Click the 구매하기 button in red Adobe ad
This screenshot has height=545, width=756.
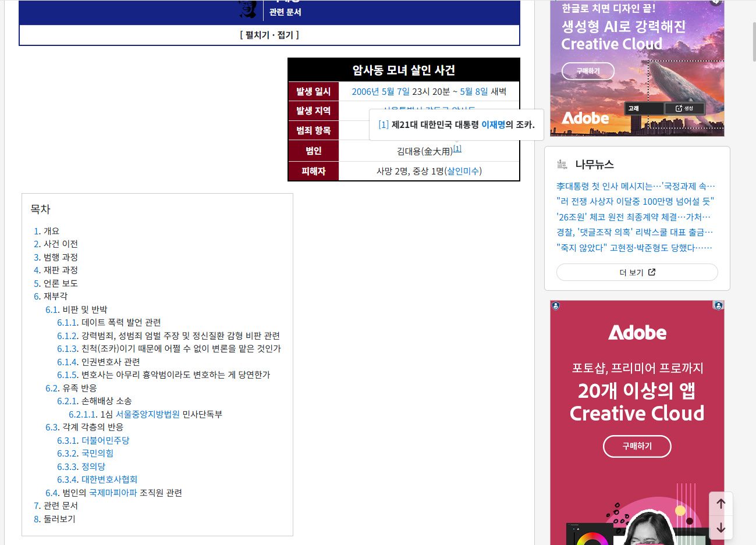coord(637,446)
